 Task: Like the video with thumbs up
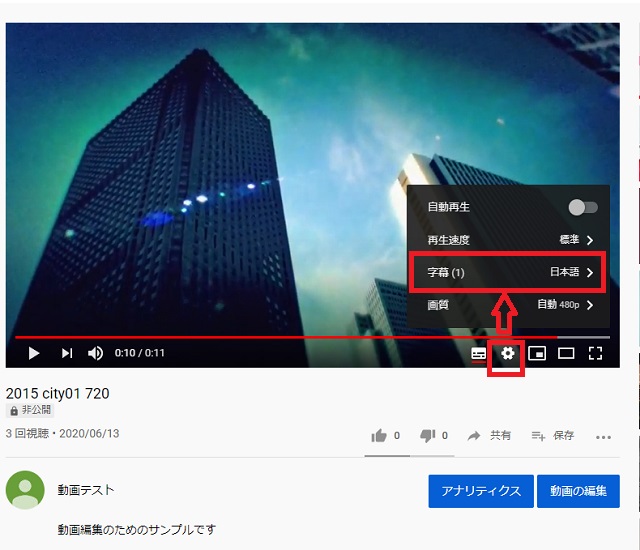point(379,436)
